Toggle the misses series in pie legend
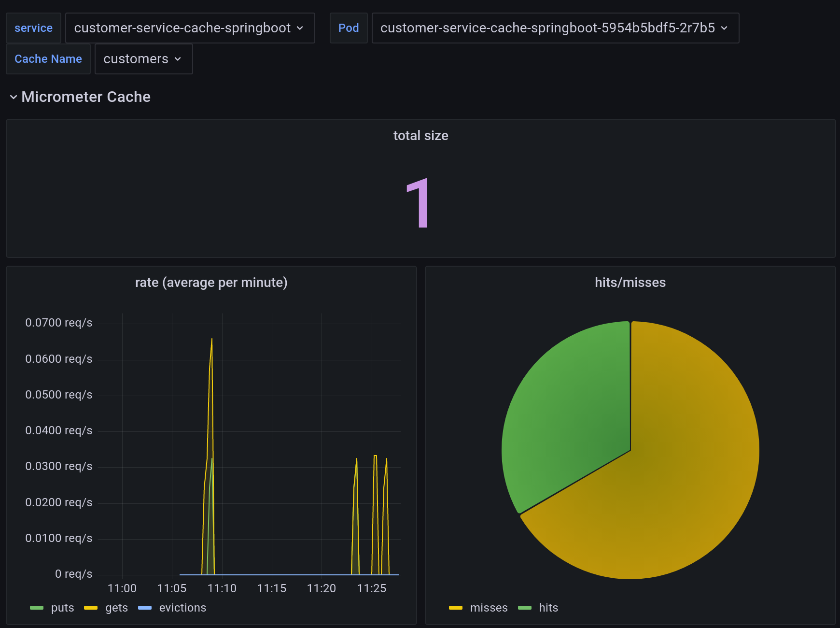Image resolution: width=840 pixels, height=628 pixels. (489, 608)
